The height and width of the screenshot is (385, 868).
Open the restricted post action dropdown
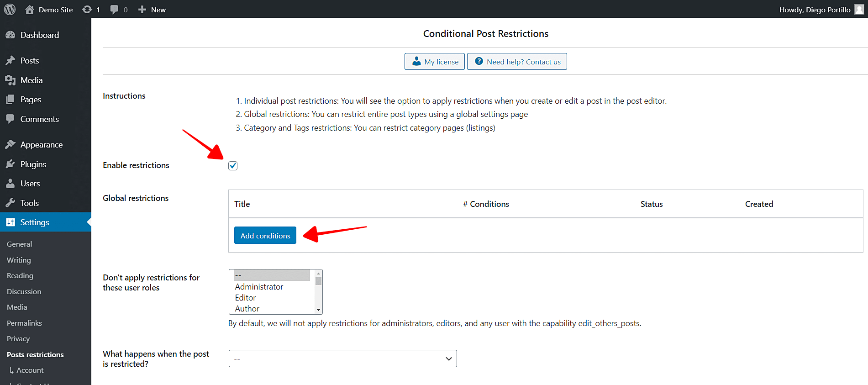[x=342, y=359]
